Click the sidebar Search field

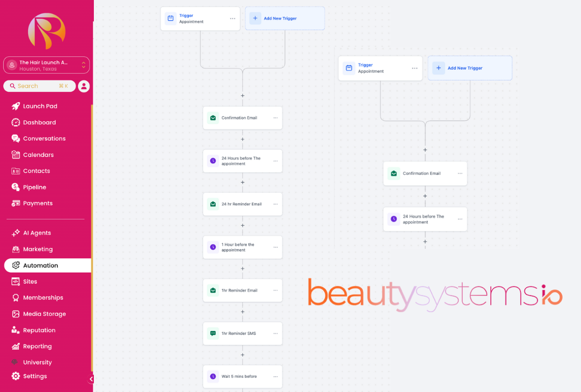pos(39,86)
